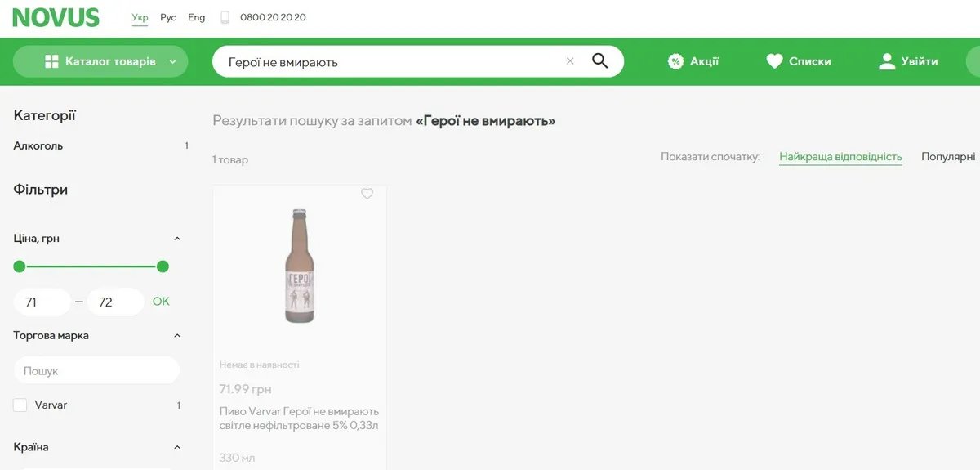The height and width of the screenshot is (470, 980).
Task: Apply price filter with OK button
Action: tap(161, 302)
